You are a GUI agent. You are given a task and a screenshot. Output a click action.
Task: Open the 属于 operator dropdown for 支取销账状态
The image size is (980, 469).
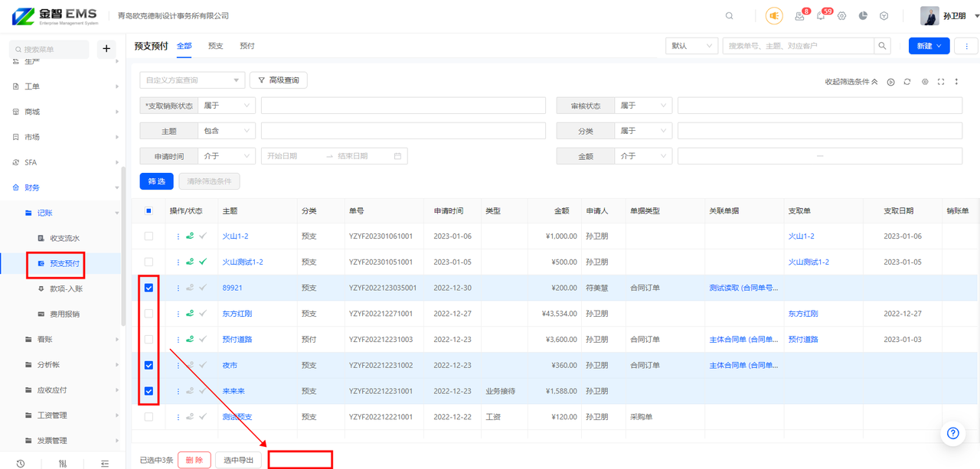pyautogui.click(x=227, y=106)
